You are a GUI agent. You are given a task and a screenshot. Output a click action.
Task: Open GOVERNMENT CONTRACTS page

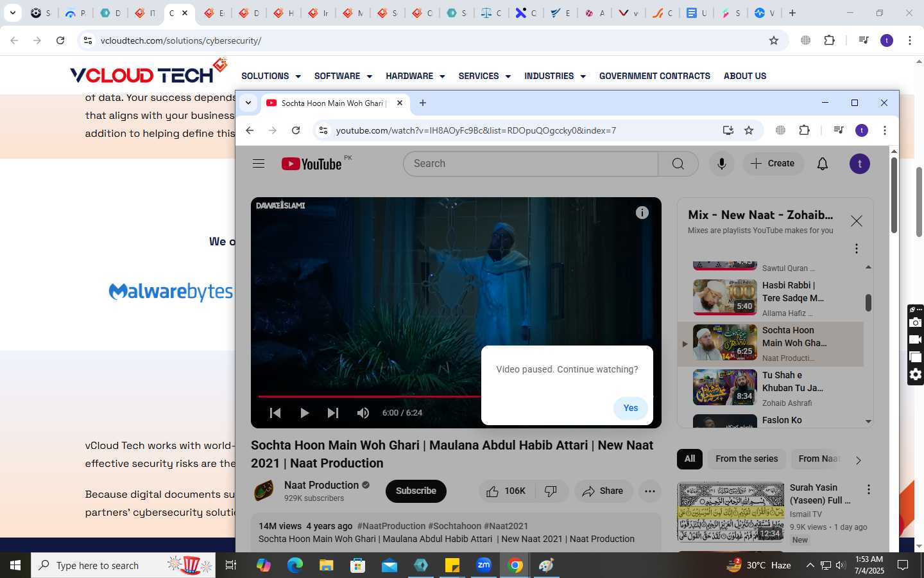654,76
